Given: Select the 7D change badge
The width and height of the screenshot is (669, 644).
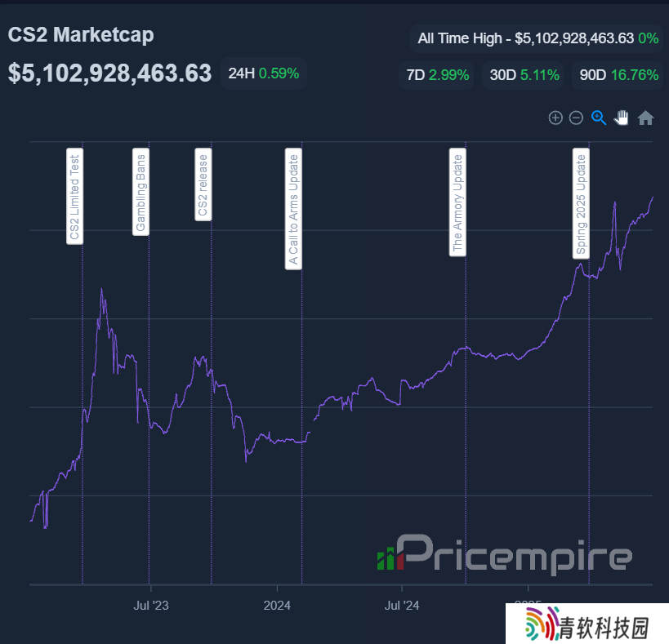Looking at the screenshot, I should pyautogui.click(x=437, y=75).
